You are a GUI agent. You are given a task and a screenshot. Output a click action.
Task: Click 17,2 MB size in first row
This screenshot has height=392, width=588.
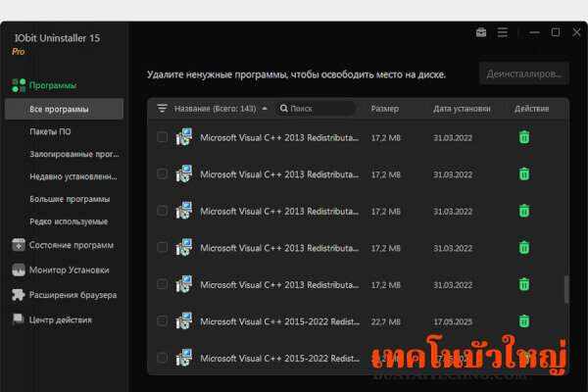386,138
